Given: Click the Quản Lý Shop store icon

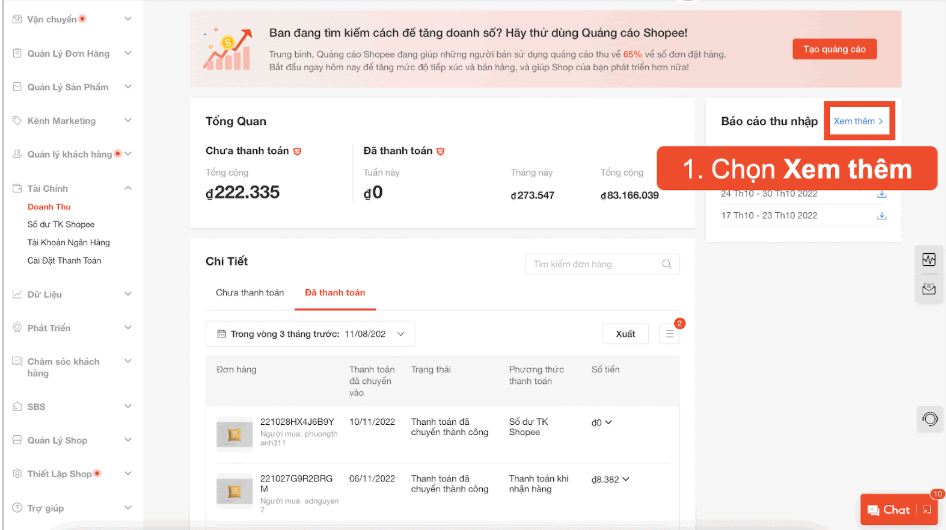Looking at the screenshot, I should click(17, 440).
